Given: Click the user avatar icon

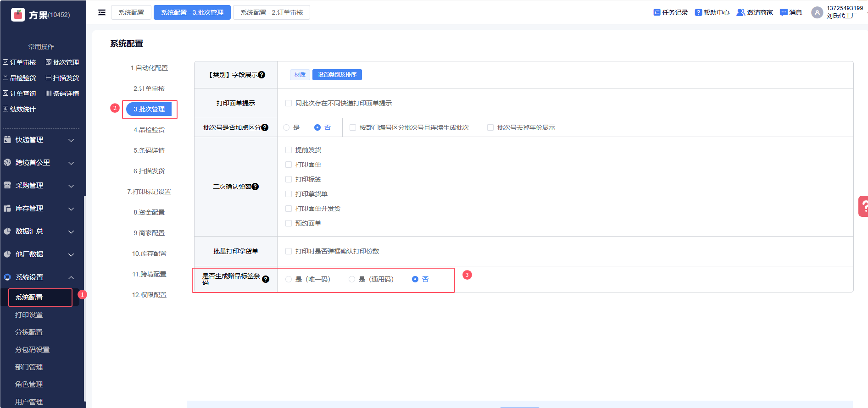Looking at the screenshot, I should click(x=817, y=12).
